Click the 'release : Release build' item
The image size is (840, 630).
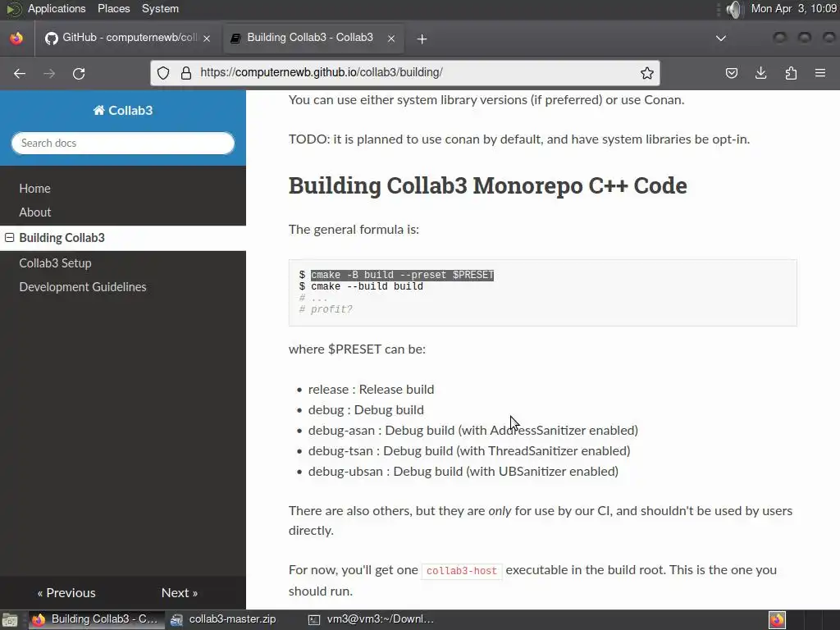[x=372, y=390]
